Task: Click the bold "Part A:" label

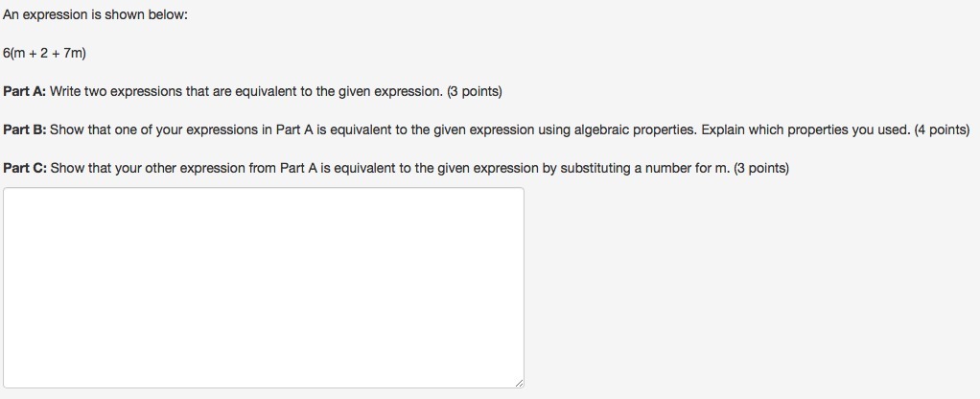Action: [24, 92]
